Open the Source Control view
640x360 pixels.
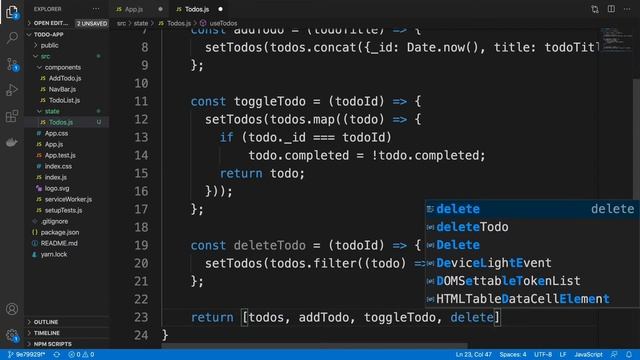coord(12,64)
